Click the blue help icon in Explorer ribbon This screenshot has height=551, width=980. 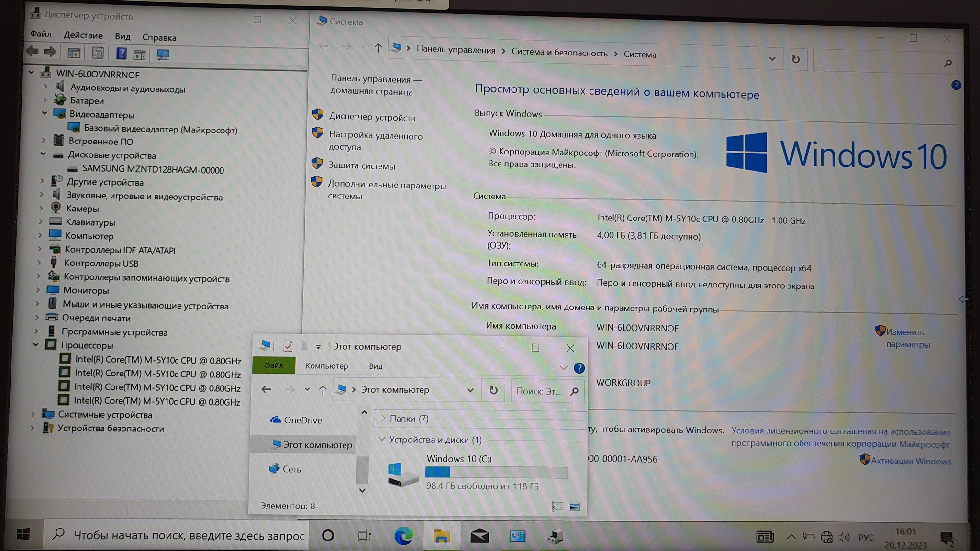pyautogui.click(x=579, y=368)
